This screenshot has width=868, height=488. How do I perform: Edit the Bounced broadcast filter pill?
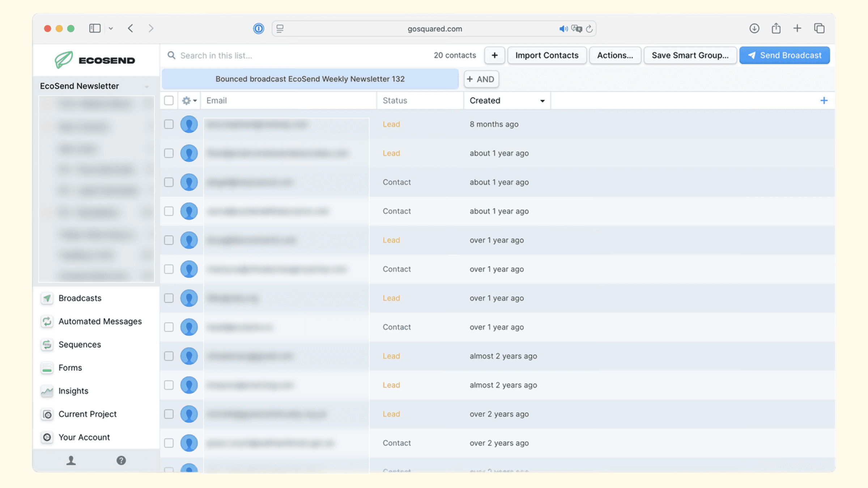click(x=310, y=79)
